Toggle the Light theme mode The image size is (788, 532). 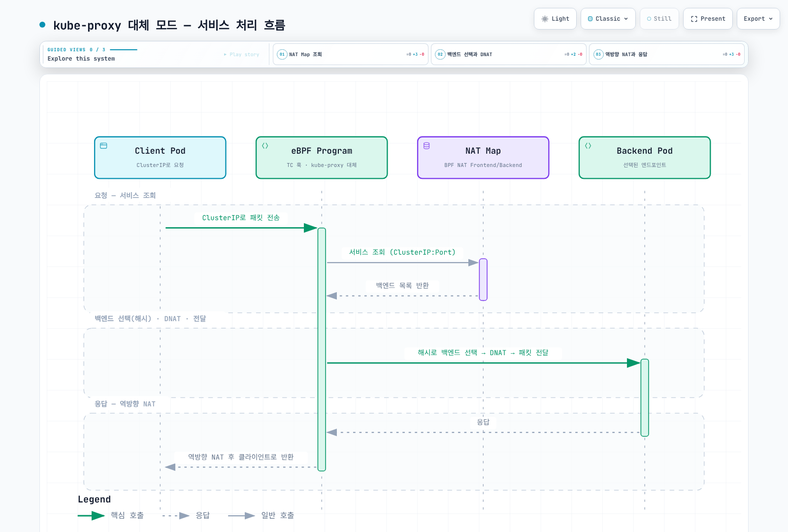[555, 19]
